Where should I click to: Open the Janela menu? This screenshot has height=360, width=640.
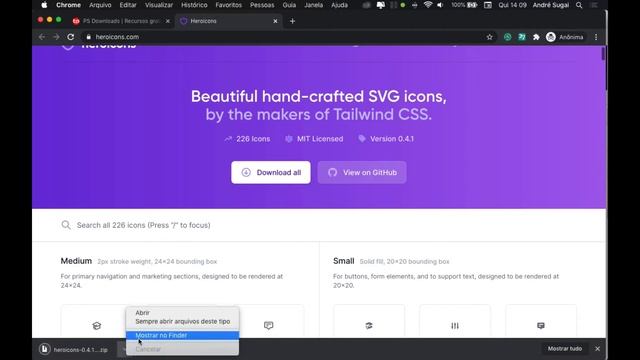313,5
